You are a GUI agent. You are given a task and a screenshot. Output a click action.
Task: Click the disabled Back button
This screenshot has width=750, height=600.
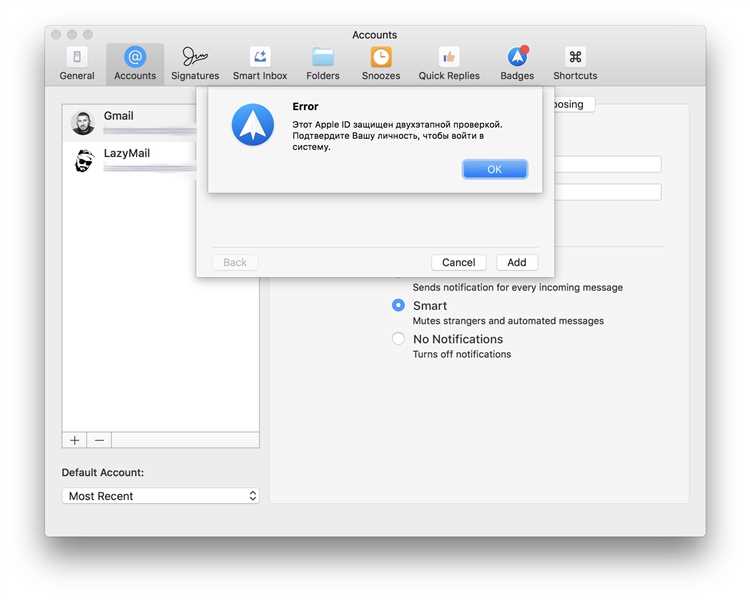click(x=235, y=262)
